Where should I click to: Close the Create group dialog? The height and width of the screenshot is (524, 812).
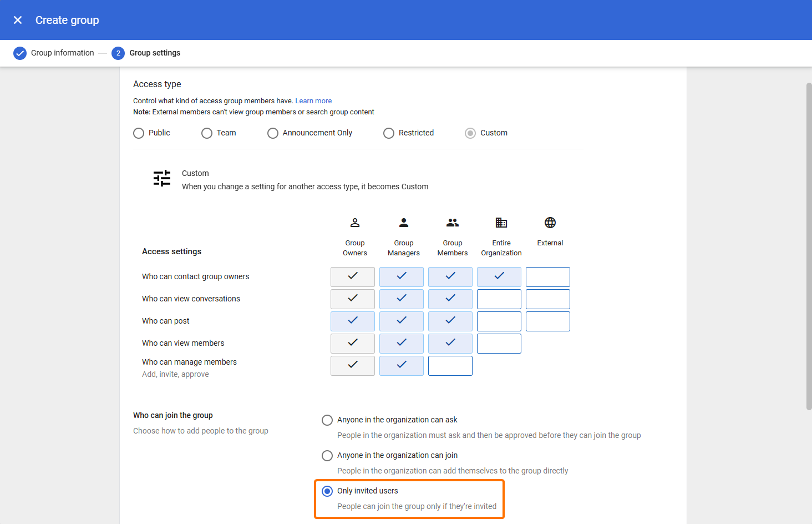18,20
